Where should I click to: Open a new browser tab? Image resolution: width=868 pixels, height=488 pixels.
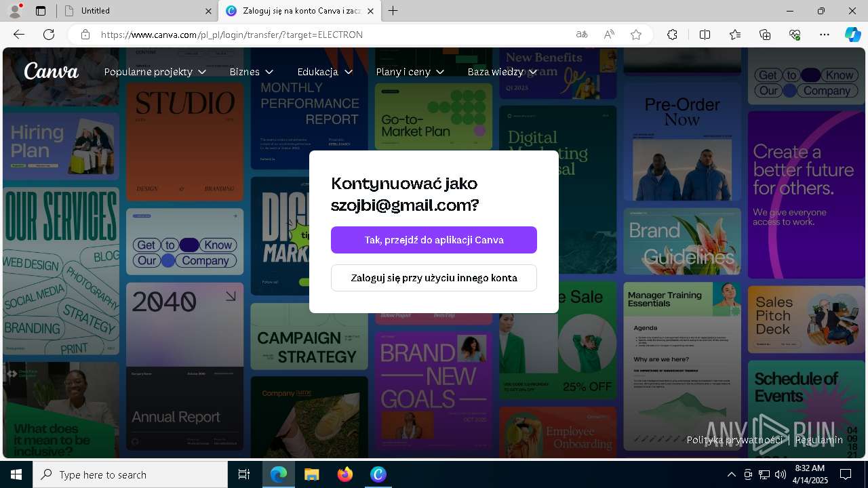[393, 11]
